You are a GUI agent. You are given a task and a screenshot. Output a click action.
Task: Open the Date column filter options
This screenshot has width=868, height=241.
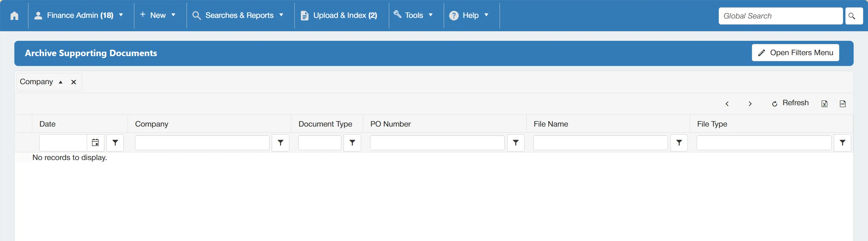click(115, 143)
